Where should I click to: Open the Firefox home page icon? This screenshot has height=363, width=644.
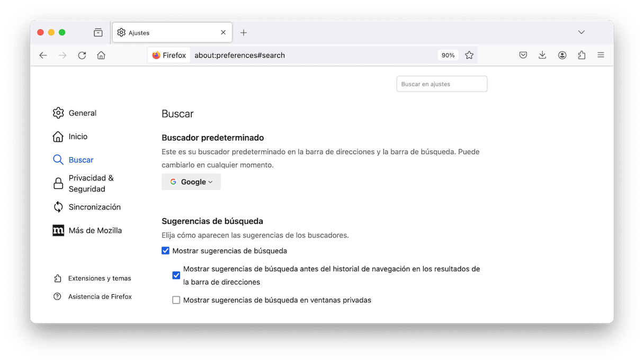(x=101, y=55)
